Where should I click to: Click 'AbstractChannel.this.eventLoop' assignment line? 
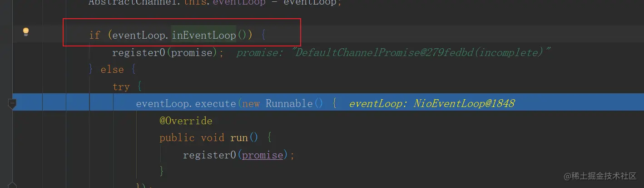214,2
